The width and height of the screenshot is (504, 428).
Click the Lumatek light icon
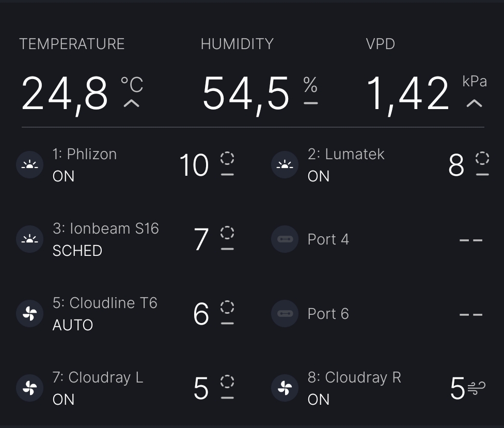285,165
